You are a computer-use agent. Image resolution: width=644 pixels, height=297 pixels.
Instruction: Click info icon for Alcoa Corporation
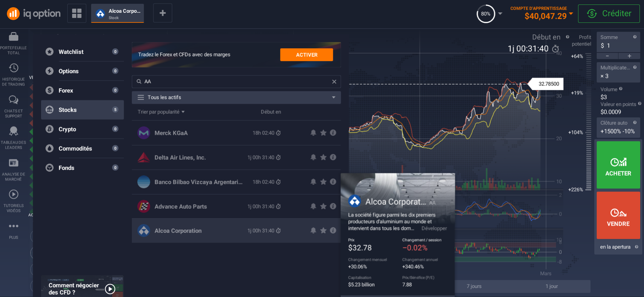coord(333,230)
